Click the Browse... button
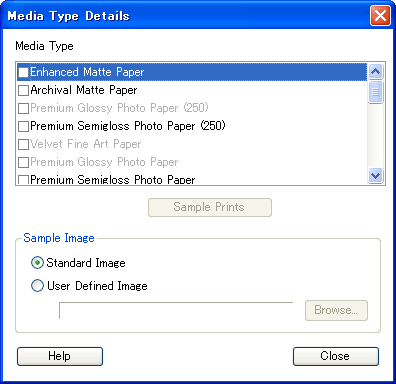Image resolution: width=396 pixels, height=384 pixels. coord(336,310)
